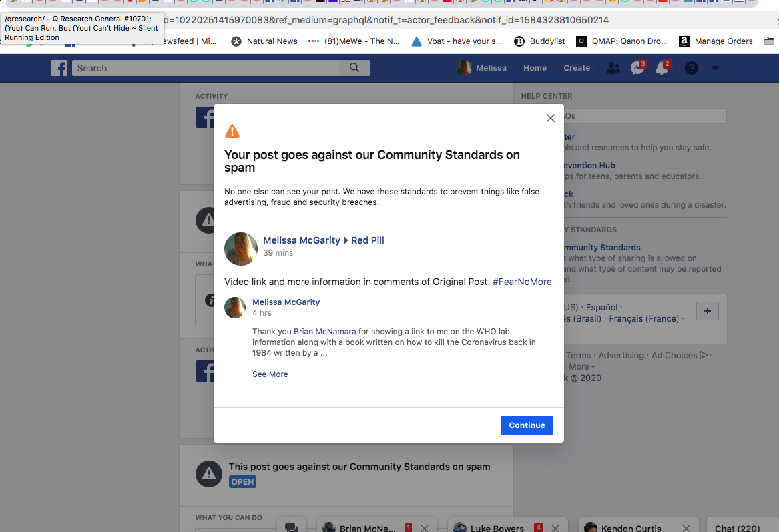Open the Natural News bookmark

tap(264, 41)
